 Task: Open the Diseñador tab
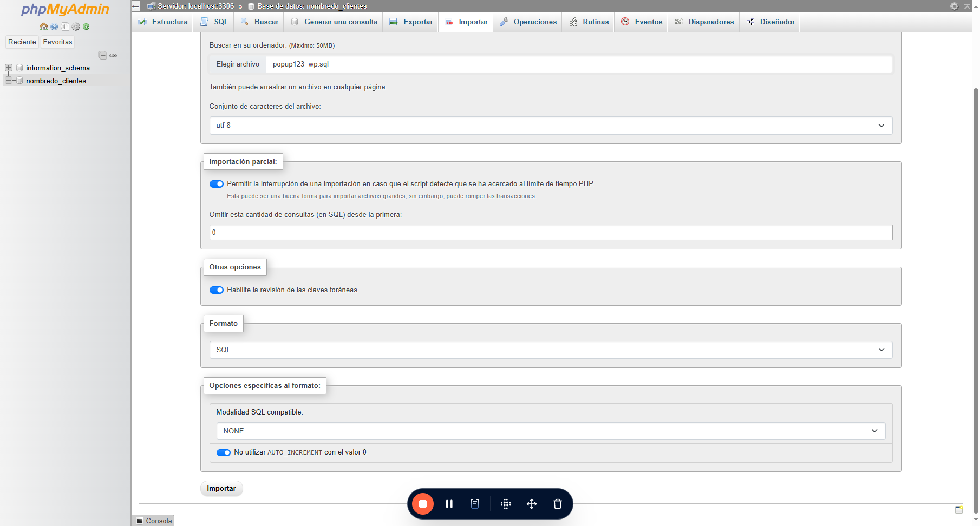click(770, 22)
